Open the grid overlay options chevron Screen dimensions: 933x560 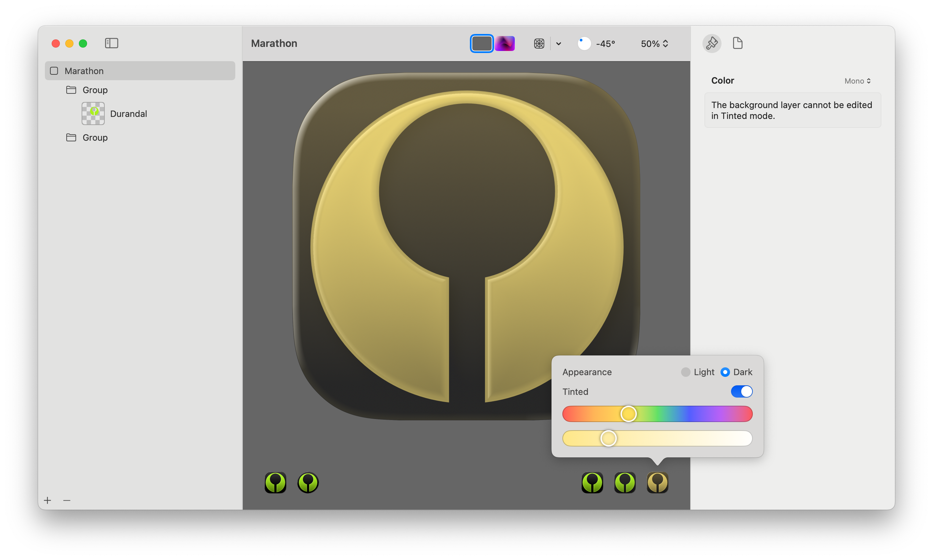(x=558, y=44)
